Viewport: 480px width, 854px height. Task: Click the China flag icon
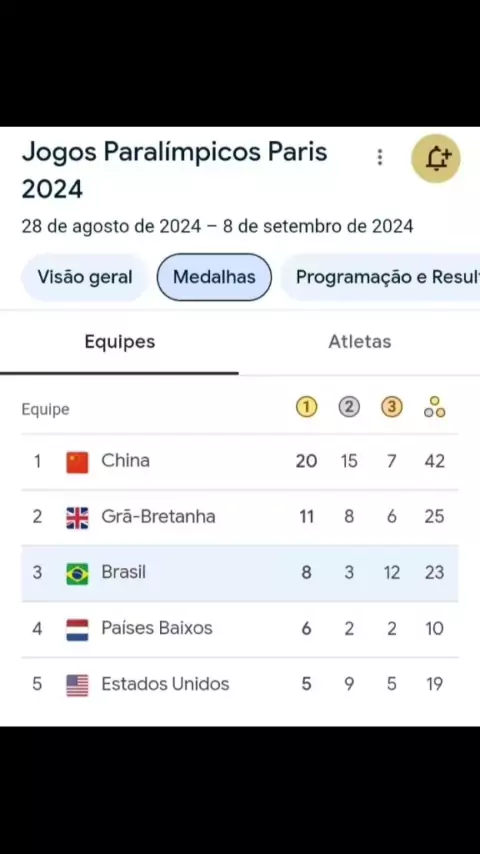coord(77,462)
